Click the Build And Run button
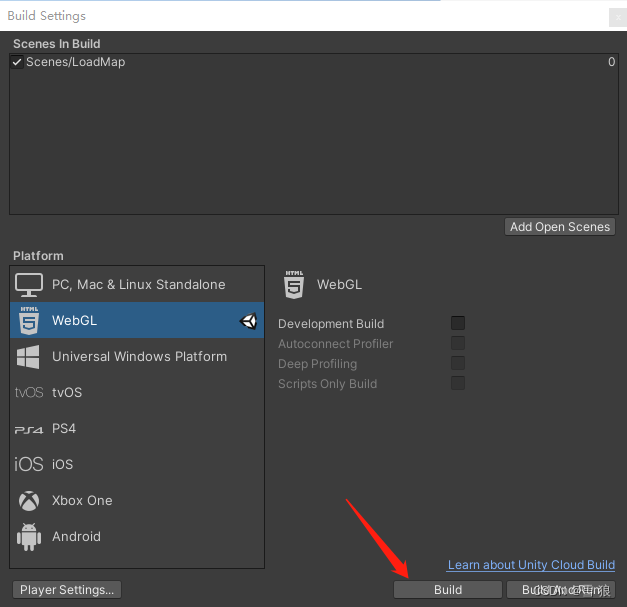This screenshot has width=627, height=607. click(561, 590)
